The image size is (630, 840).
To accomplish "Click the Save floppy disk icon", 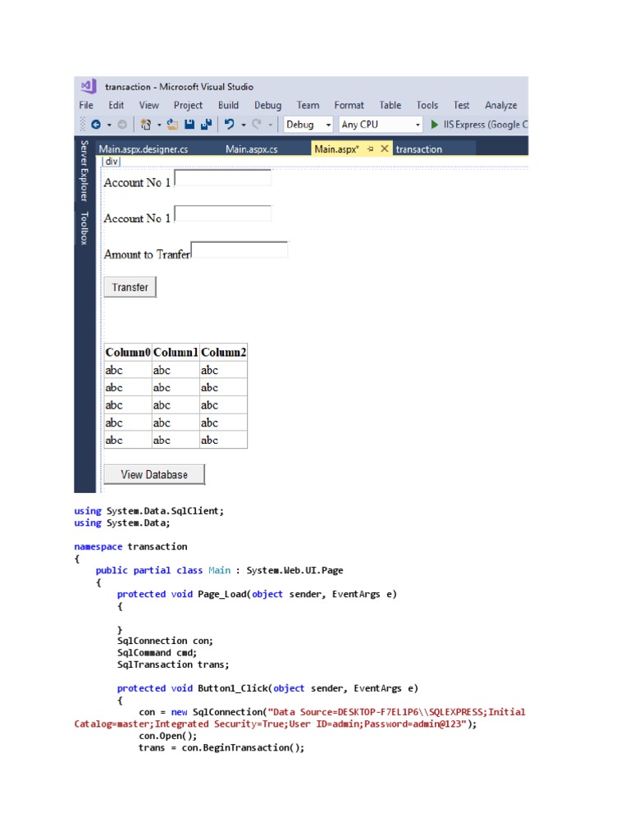I will (x=189, y=125).
